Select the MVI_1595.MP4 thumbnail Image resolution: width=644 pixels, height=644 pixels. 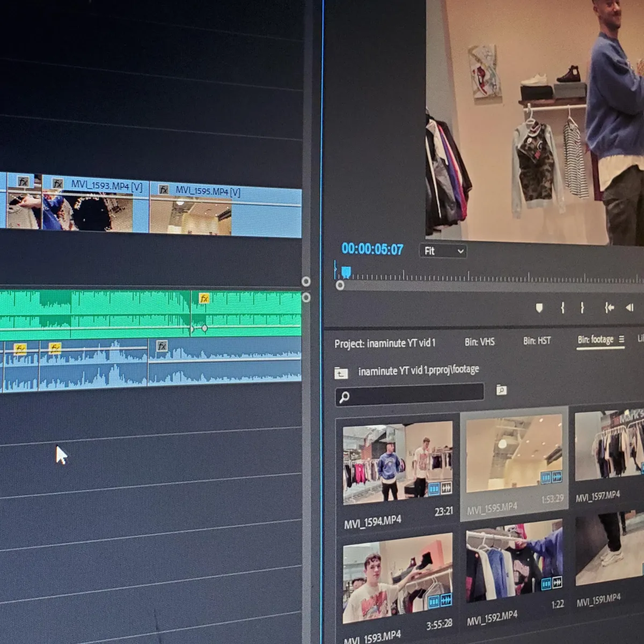coord(514,453)
